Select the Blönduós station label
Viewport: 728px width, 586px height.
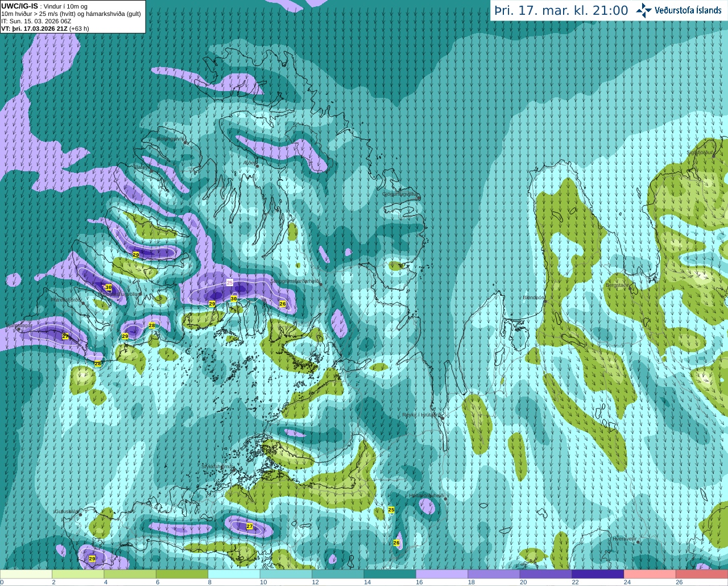[533, 298]
